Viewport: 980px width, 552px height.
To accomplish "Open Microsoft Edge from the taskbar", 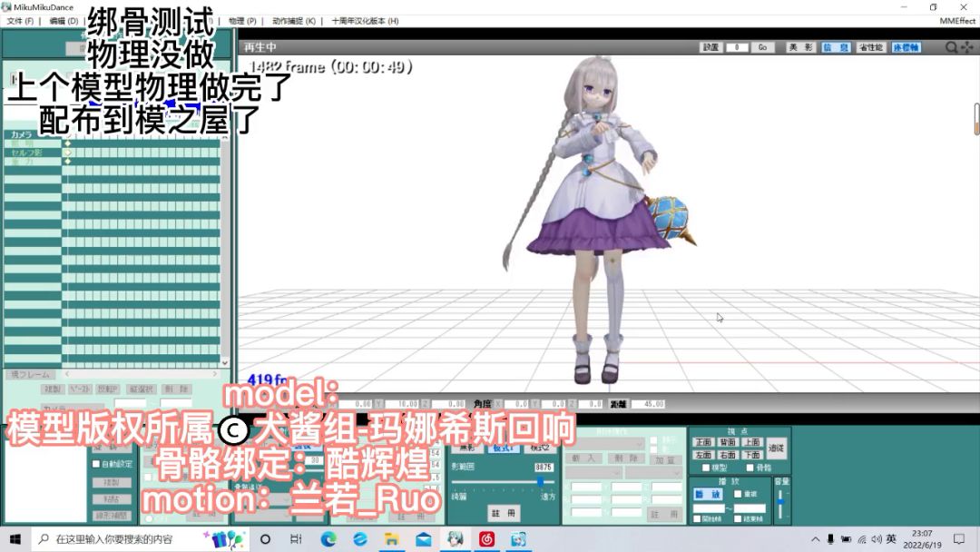I will (328, 539).
